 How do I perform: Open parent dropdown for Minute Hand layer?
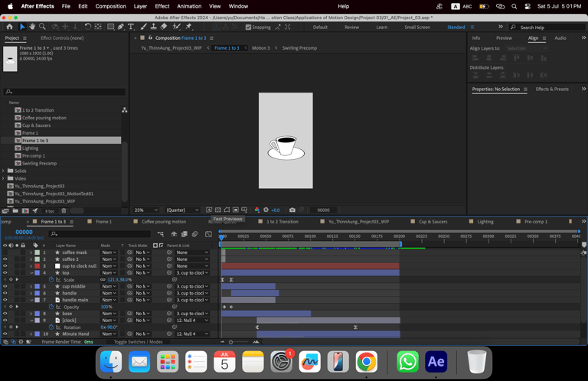click(192, 334)
